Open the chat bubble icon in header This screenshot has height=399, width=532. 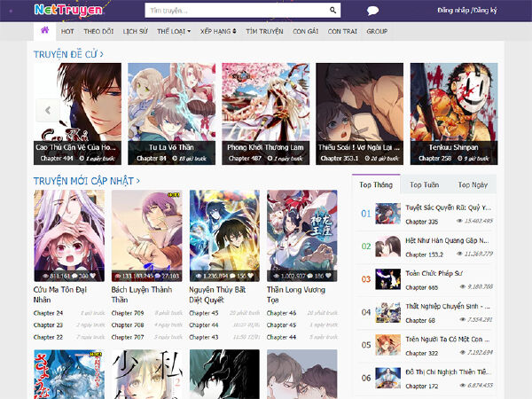click(x=372, y=11)
